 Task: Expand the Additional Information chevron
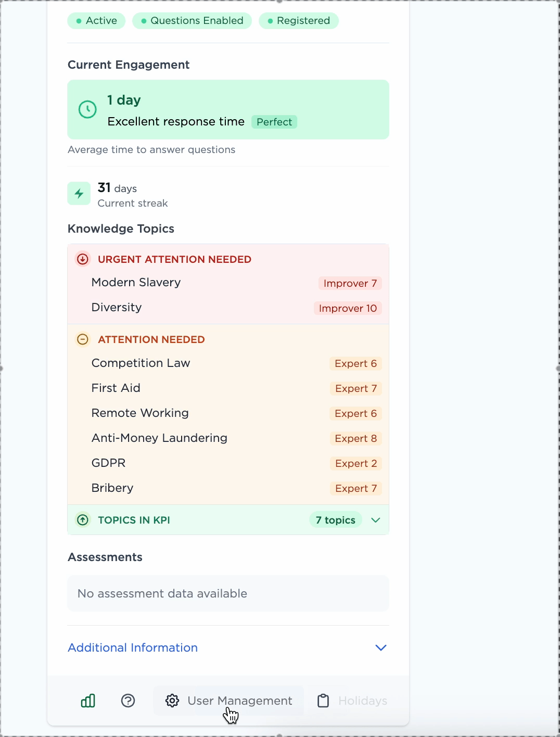[381, 647]
